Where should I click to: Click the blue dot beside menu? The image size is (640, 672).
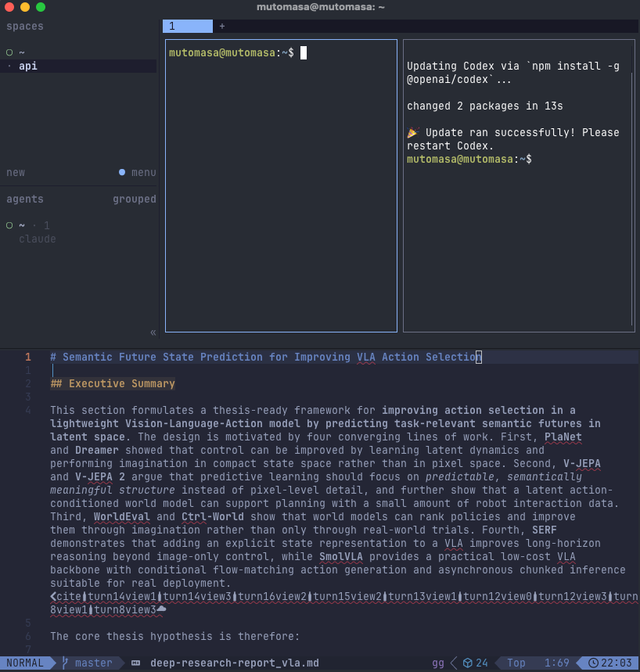122,172
